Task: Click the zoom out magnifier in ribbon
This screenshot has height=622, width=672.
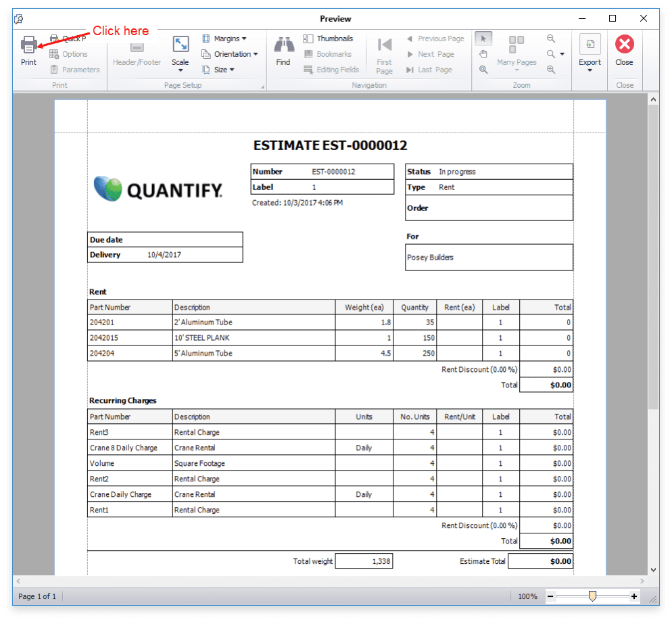Action: 551,39
